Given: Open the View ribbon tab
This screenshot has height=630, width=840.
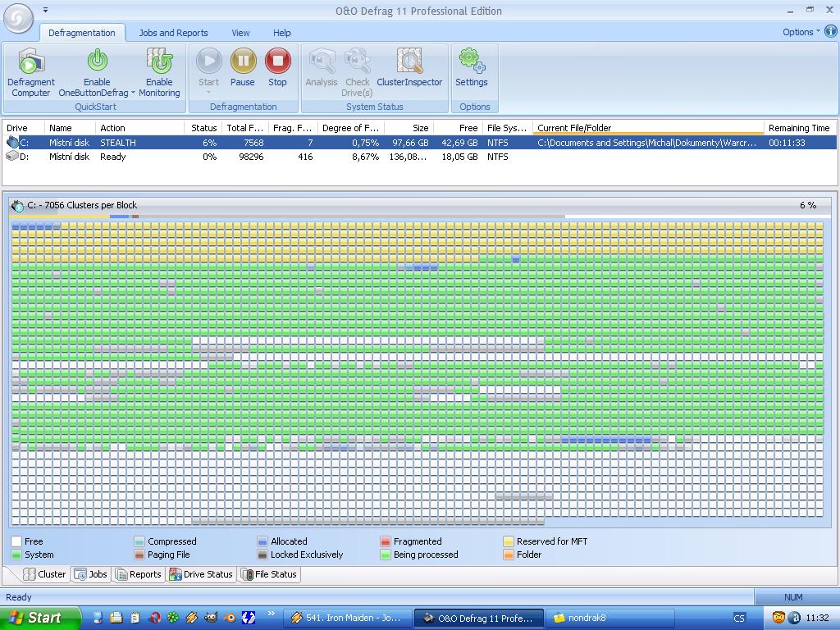Looking at the screenshot, I should click(240, 33).
